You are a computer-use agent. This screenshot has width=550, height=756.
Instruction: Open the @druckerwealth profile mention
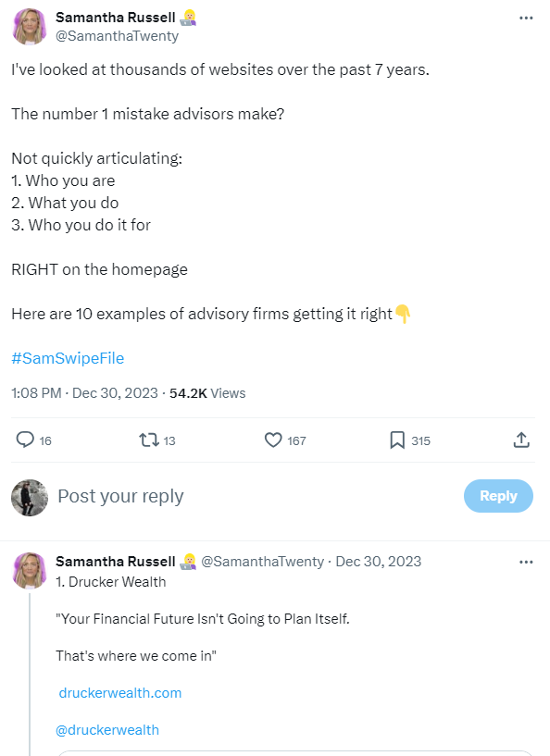[x=108, y=730]
